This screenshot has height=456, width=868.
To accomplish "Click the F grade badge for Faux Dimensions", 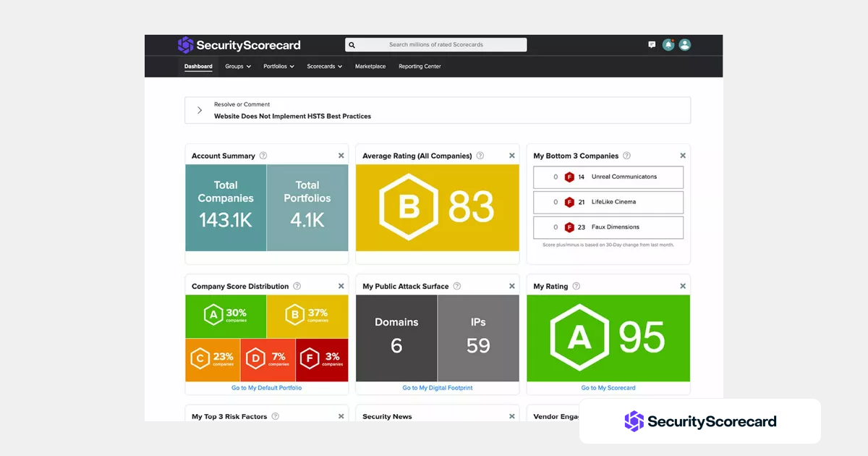I will (x=569, y=227).
